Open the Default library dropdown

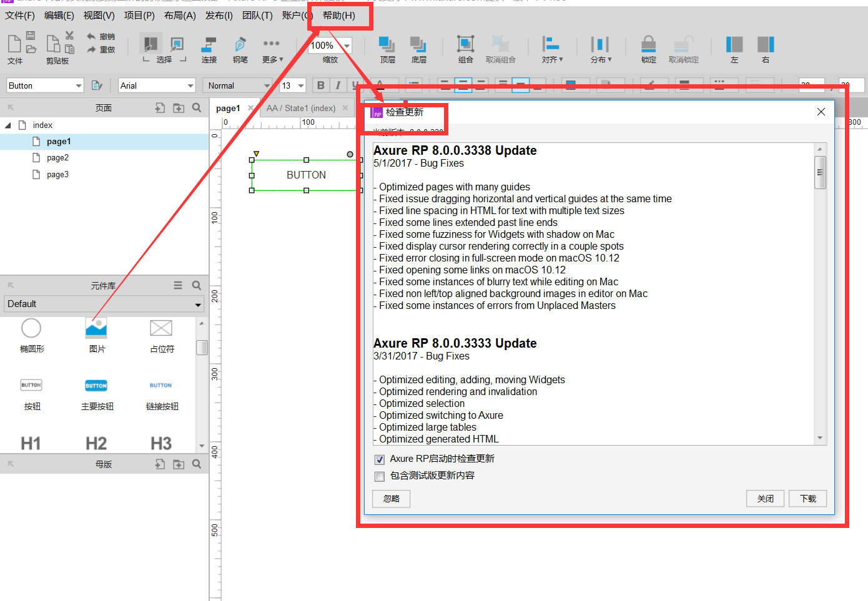104,304
